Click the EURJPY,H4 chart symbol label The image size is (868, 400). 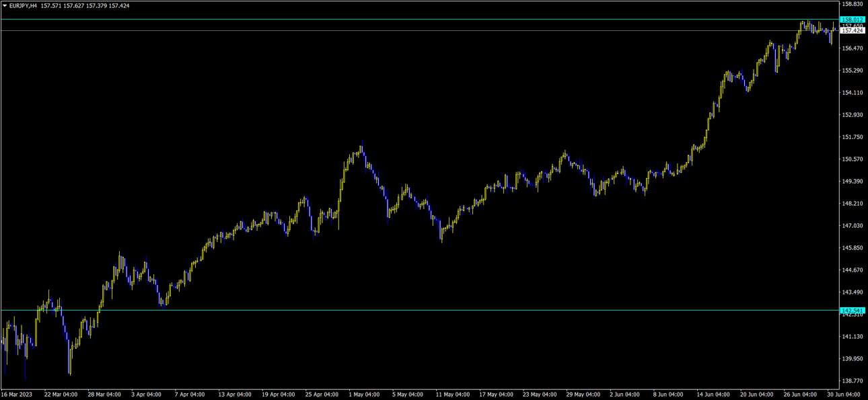24,5
